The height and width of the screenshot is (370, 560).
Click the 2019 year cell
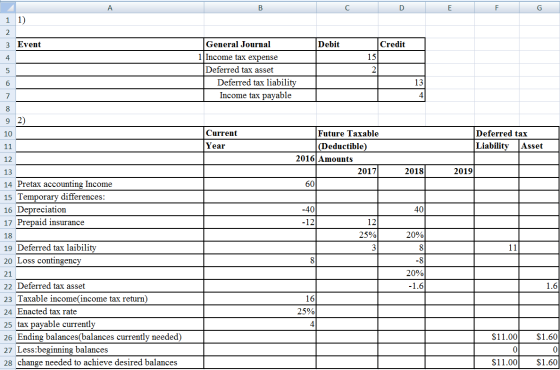[450, 171]
